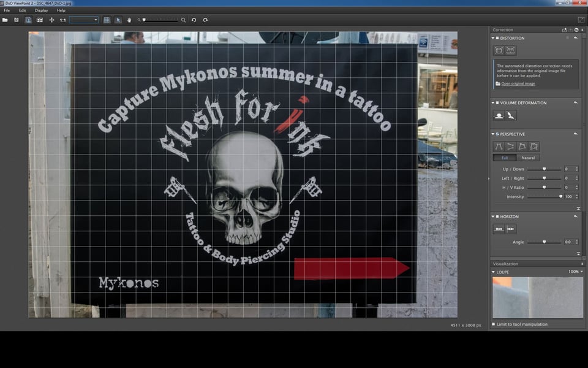The image size is (588, 368).
Task: Choose Natural perspective mode
Action: point(528,158)
